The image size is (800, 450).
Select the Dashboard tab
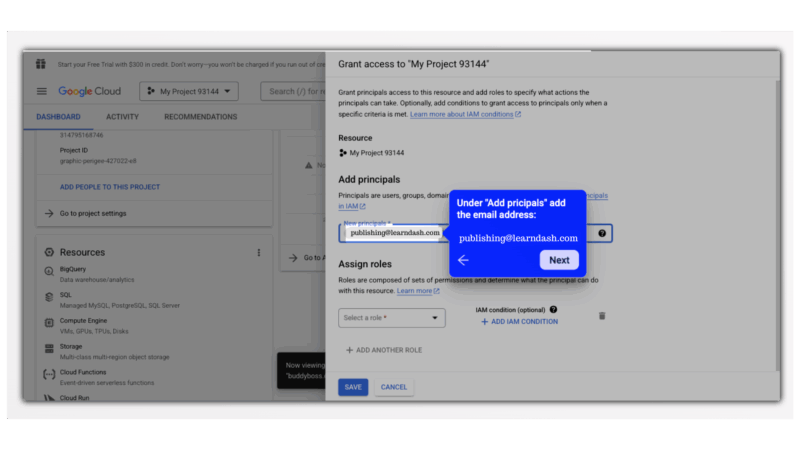click(x=58, y=117)
